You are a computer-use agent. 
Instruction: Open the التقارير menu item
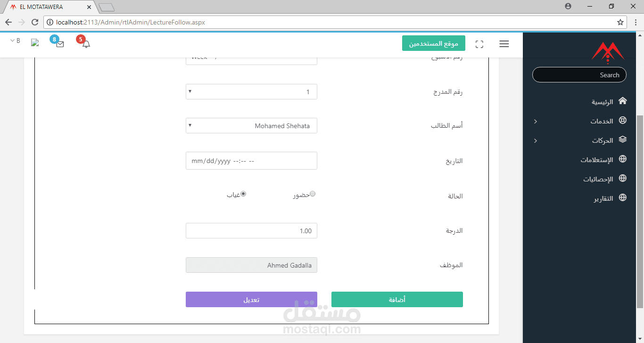[603, 198]
